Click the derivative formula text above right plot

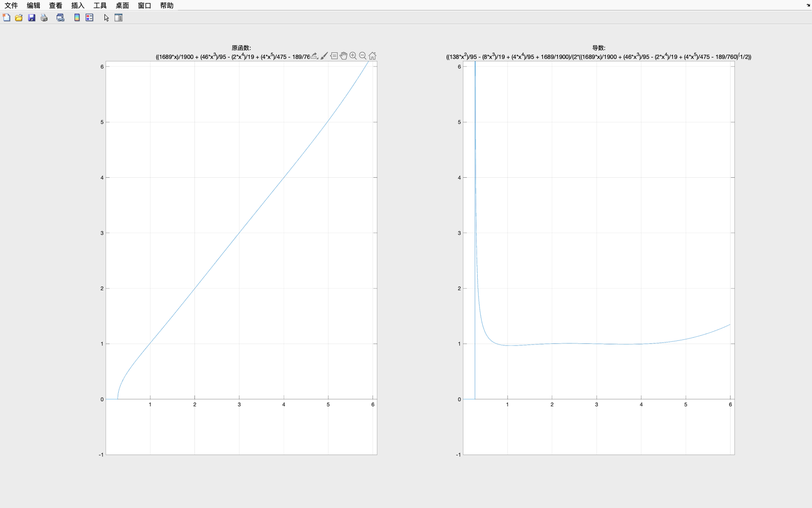point(599,56)
